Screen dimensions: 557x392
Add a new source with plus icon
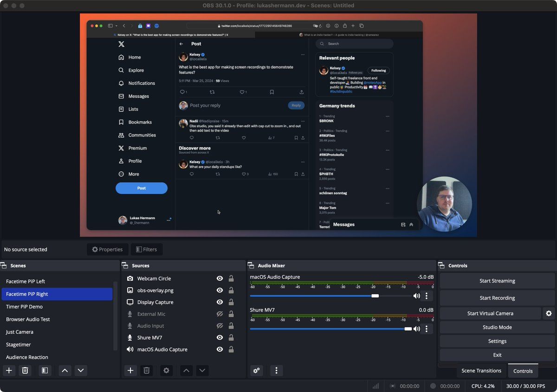[130, 370]
